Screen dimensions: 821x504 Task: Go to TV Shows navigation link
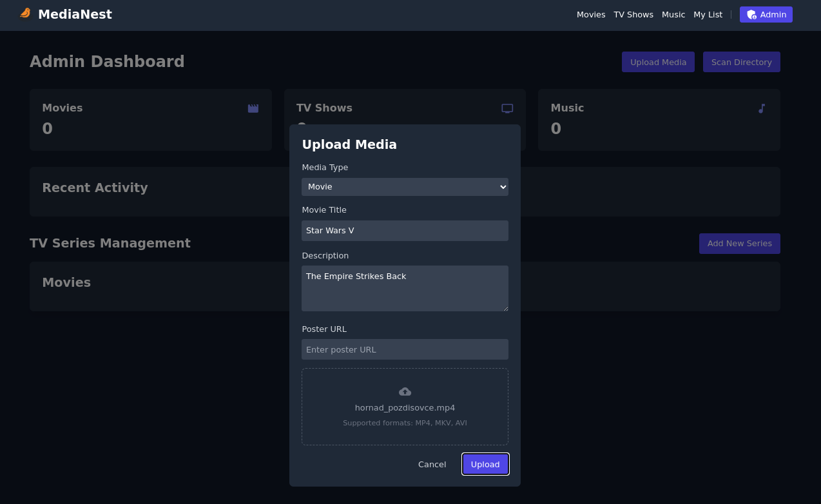(x=633, y=15)
